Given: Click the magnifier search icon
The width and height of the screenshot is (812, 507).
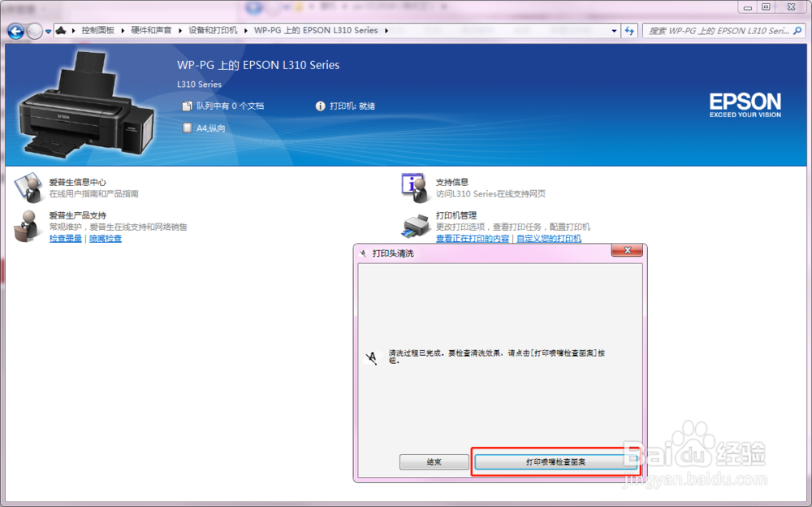Looking at the screenshot, I should 797,31.
